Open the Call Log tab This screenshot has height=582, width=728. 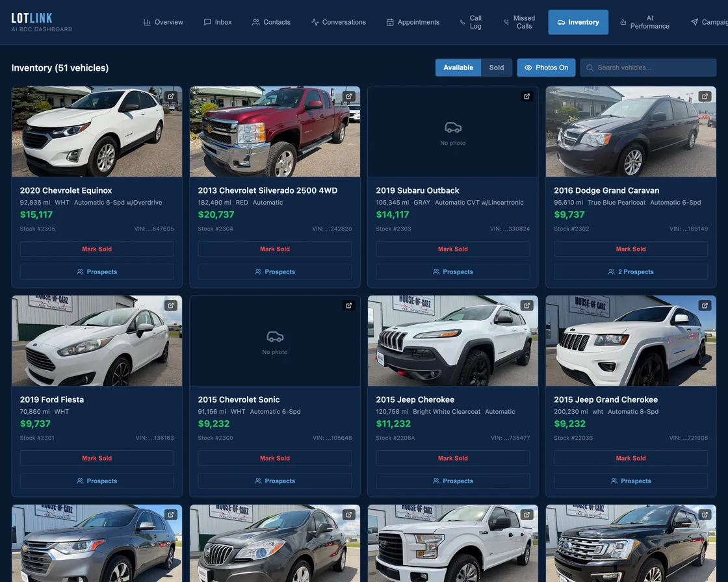pyautogui.click(x=471, y=22)
